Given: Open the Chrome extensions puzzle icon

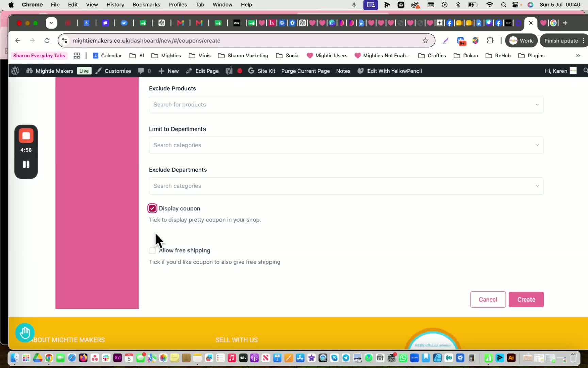Looking at the screenshot, I should [x=490, y=41].
